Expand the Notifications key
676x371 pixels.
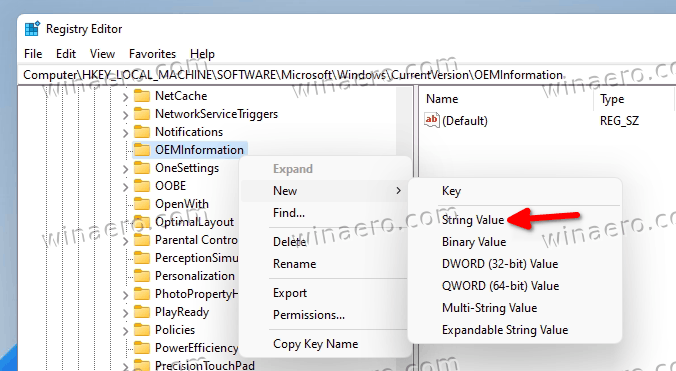tap(125, 133)
